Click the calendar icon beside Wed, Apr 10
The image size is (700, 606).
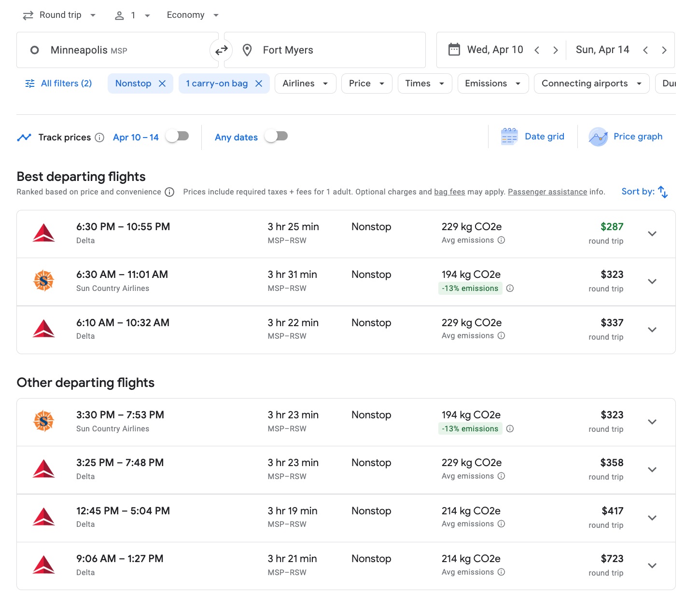(453, 49)
